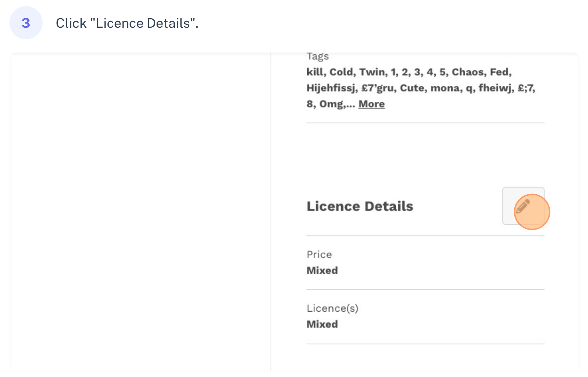Click the orange click-indicator circle
The height and width of the screenshot is (377, 588).
[x=532, y=212]
